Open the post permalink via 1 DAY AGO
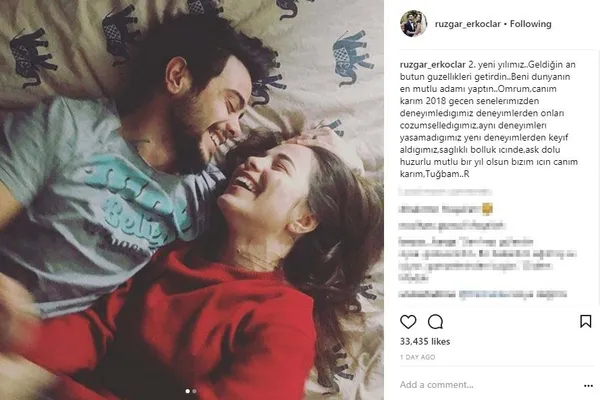The width and height of the screenshot is (600, 400). (417, 357)
